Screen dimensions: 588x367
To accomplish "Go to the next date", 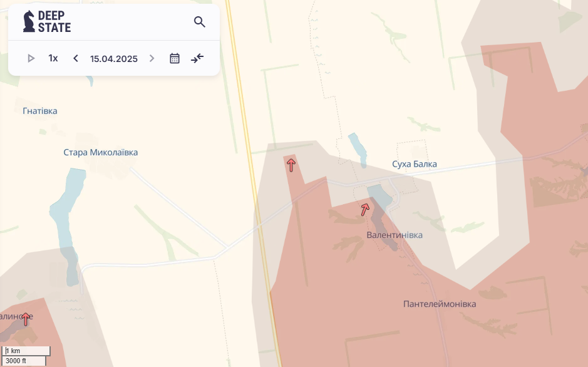I will click(152, 58).
